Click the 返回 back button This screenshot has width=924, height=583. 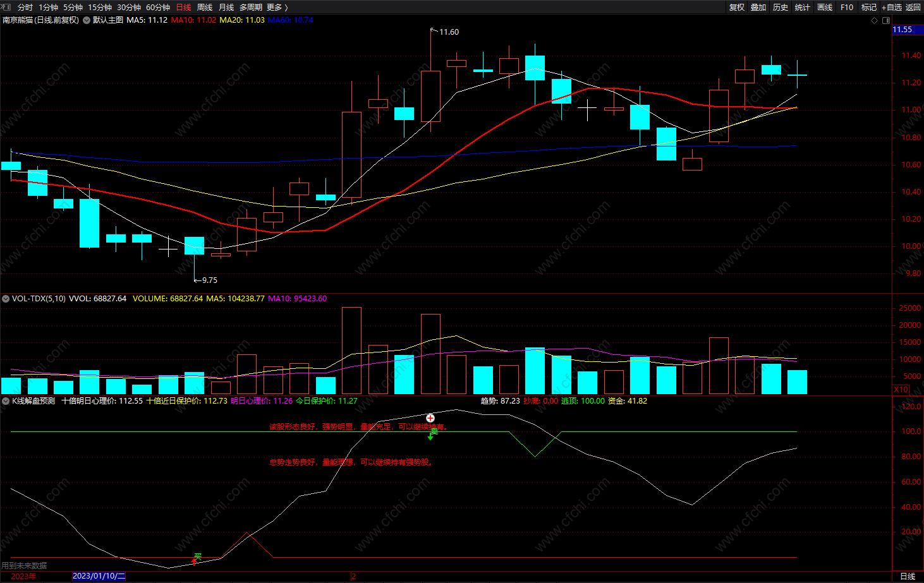(913, 7)
